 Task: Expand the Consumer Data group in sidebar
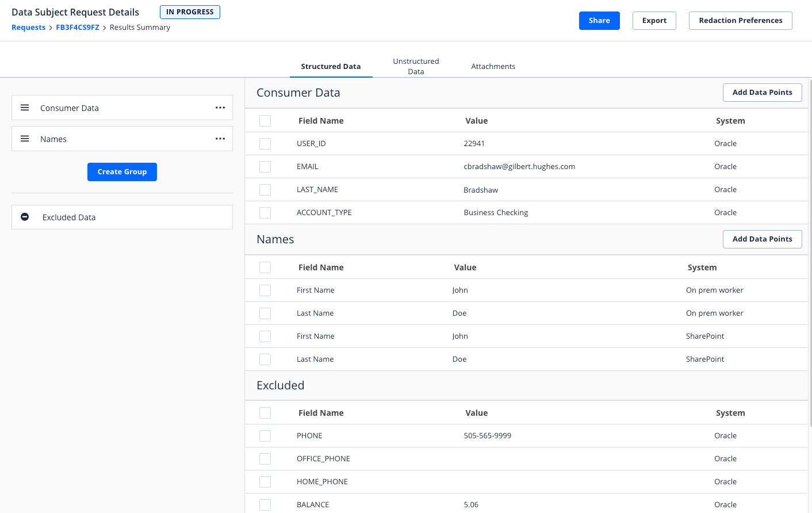(70, 108)
